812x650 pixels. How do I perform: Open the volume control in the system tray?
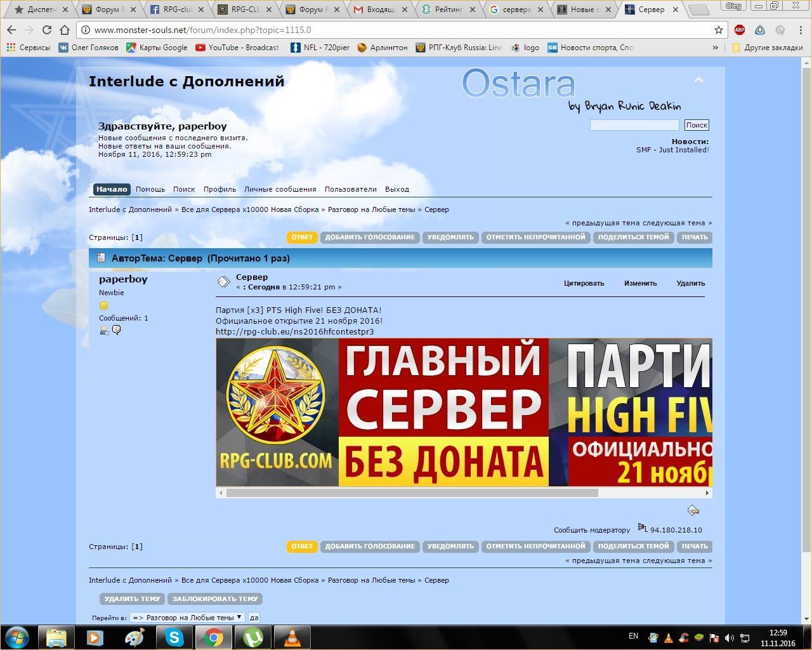point(730,637)
